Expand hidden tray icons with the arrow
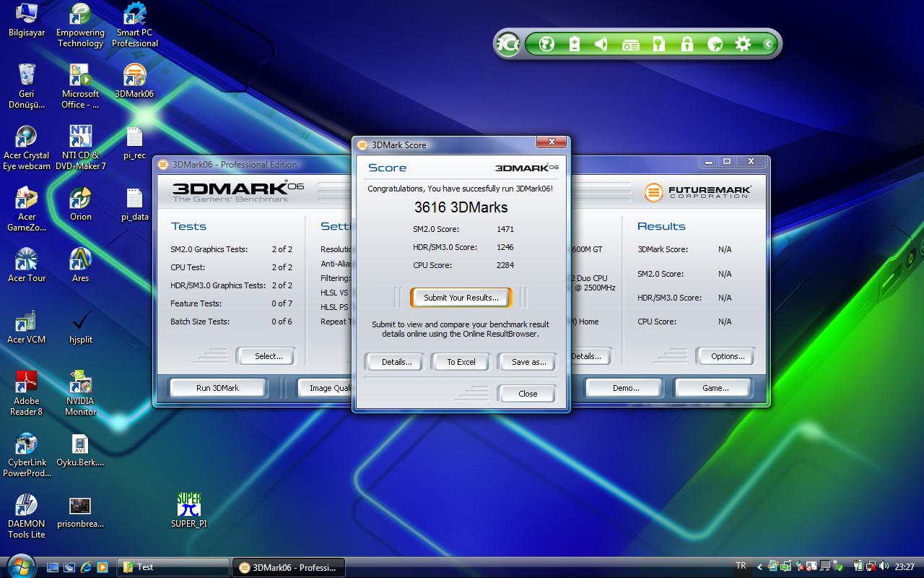The image size is (924, 578). click(759, 567)
